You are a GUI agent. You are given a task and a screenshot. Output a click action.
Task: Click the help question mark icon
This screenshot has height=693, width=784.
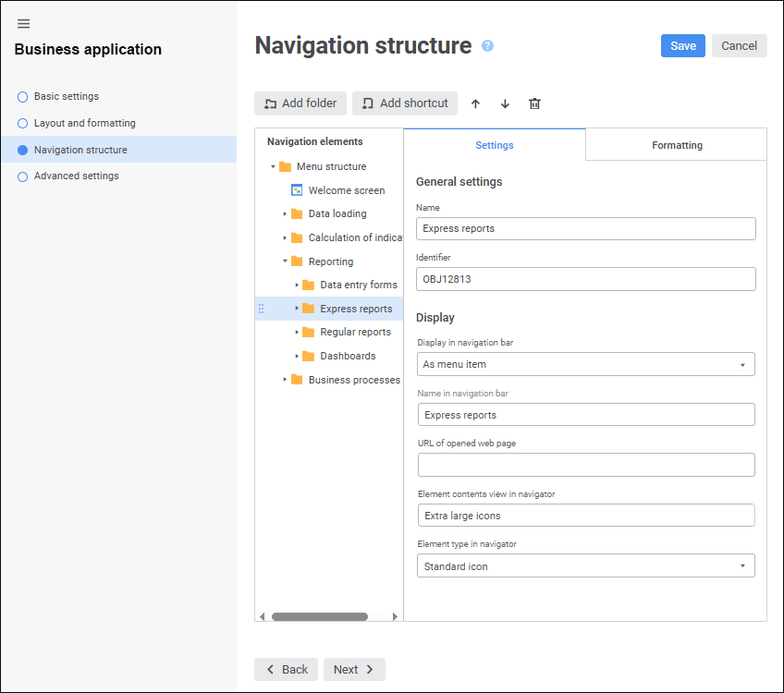tap(488, 46)
